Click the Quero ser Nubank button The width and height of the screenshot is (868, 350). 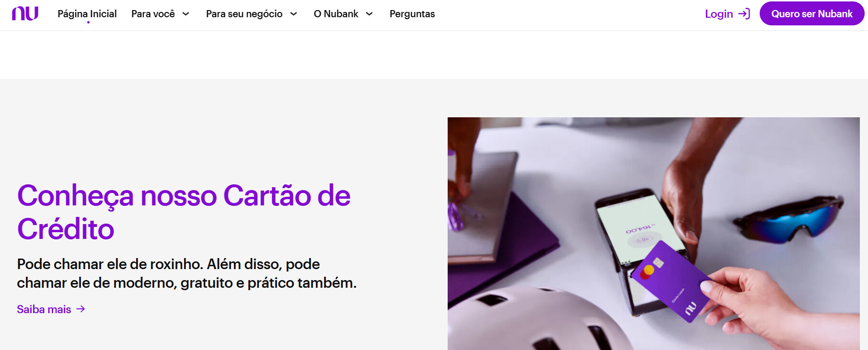pos(812,14)
